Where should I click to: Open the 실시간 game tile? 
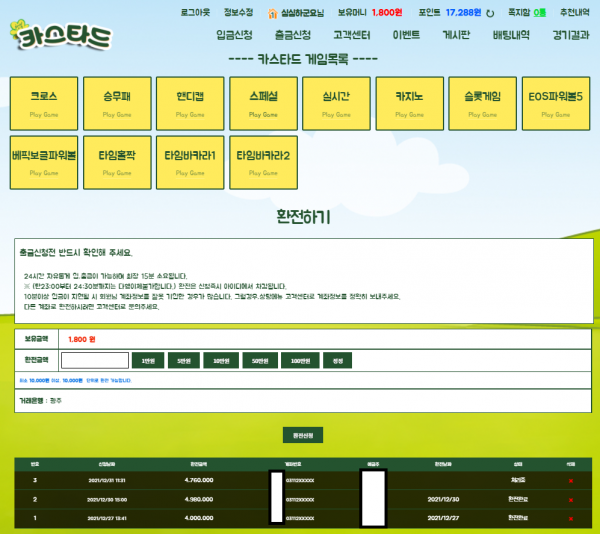[336, 103]
